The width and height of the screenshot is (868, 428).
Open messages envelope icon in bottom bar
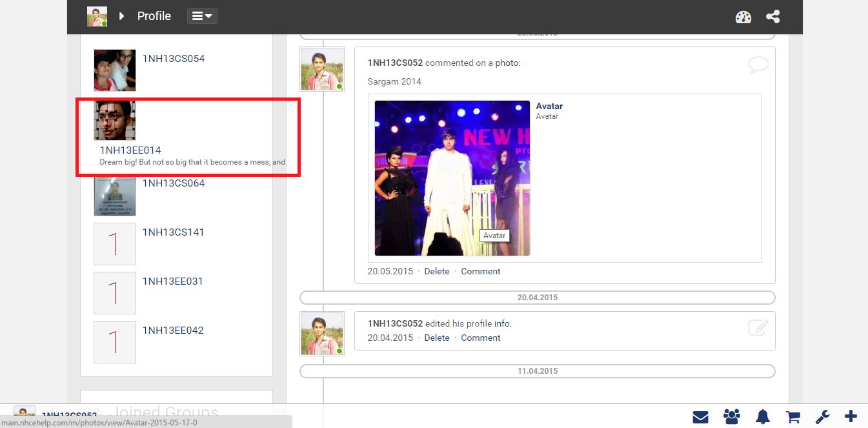point(700,417)
